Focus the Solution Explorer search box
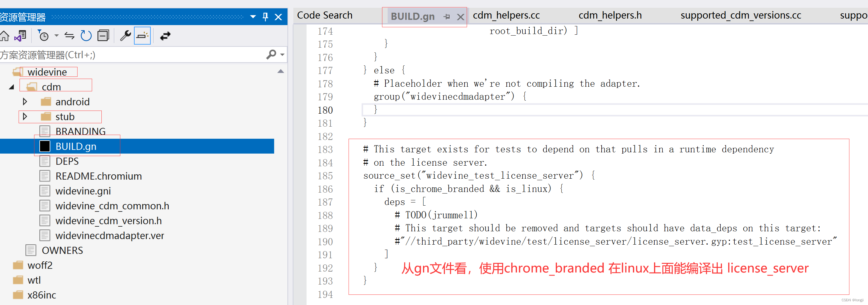 click(x=131, y=54)
